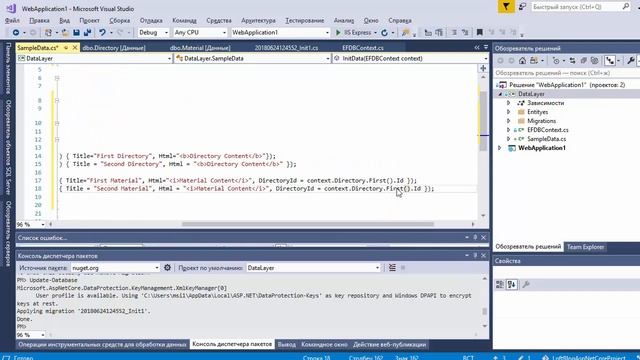Click Package Manager Console vertical scrollbar thumb

point(484,311)
